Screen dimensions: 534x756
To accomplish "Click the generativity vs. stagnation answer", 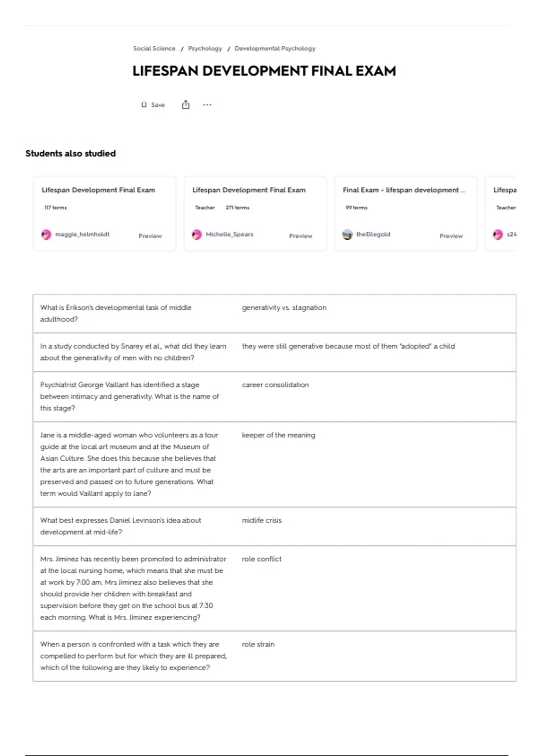I will pos(284,308).
